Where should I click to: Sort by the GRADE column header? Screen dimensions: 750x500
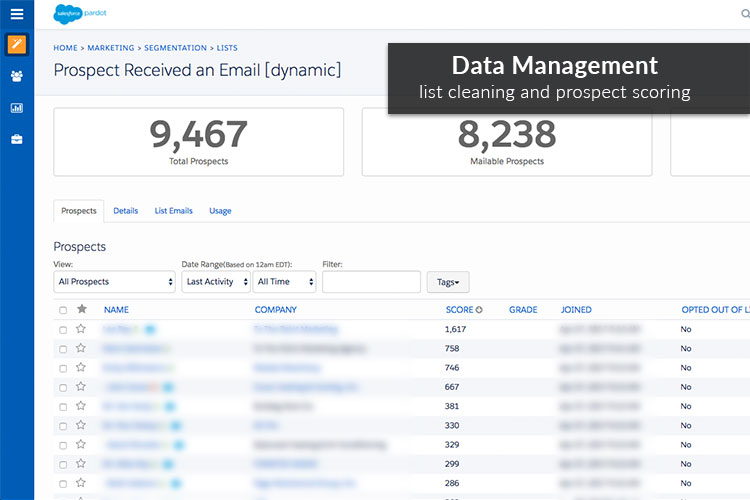(523, 310)
